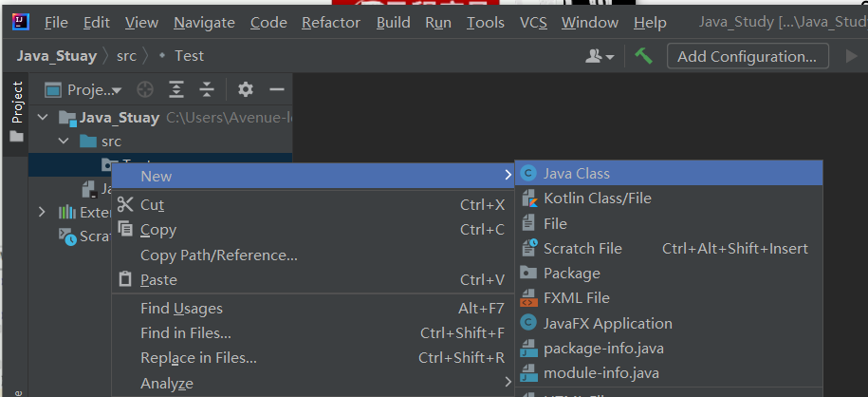Collapse the src folder node
Image resolution: width=868 pixels, height=397 pixels.
64,142
